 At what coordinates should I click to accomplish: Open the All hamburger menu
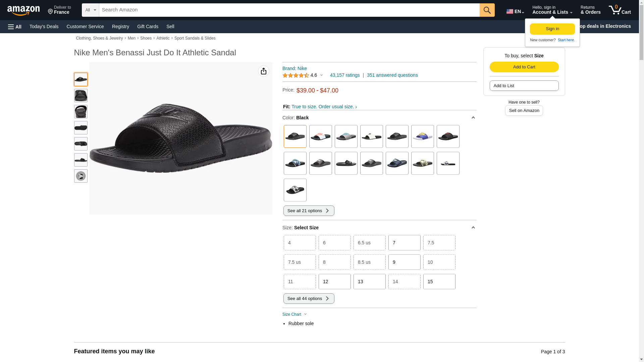point(15,26)
